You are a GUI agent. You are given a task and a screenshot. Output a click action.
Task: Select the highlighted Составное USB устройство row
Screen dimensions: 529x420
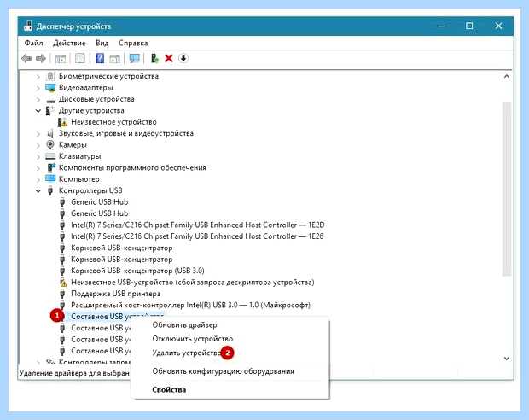[117, 317]
